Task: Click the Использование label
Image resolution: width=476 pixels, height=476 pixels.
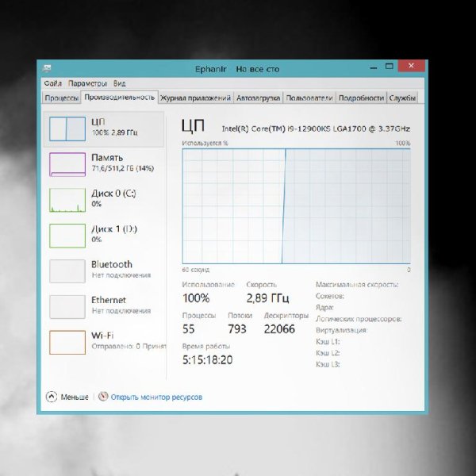Action: [208, 285]
